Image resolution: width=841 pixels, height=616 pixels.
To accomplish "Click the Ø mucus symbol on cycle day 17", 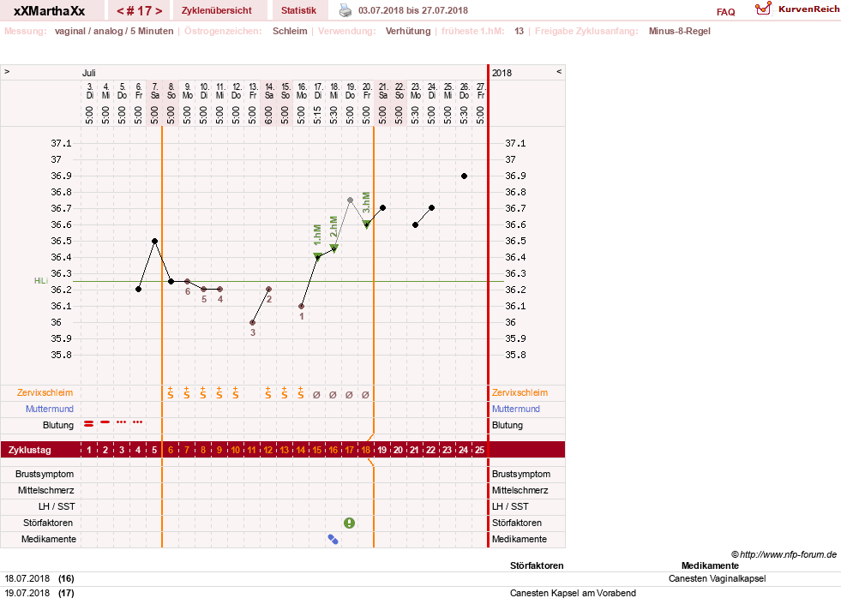I will (x=350, y=395).
